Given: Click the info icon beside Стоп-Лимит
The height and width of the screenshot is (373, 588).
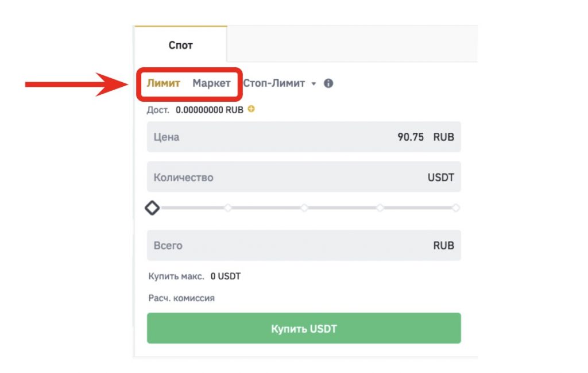Looking at the screenshot, I should [328, 83].
